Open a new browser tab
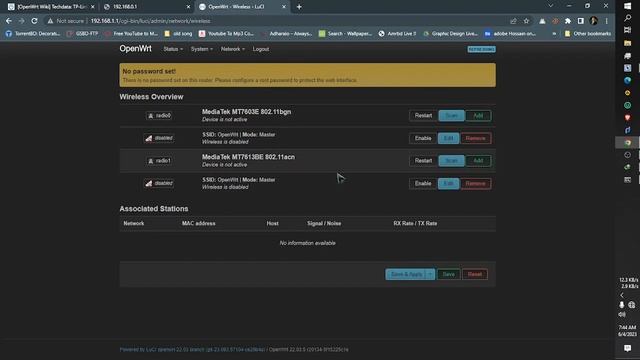The height and width of the screenshot is (360, 640). tap(299, 7)
